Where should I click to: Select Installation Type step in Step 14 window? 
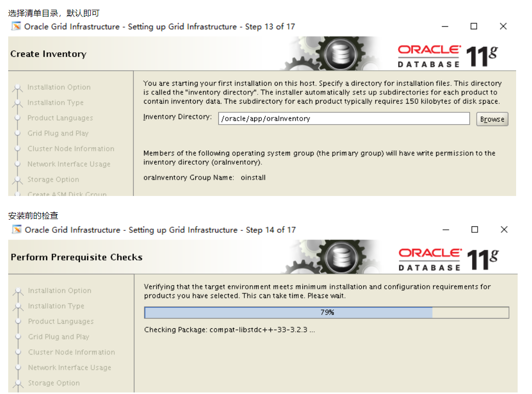click(56, 306)
